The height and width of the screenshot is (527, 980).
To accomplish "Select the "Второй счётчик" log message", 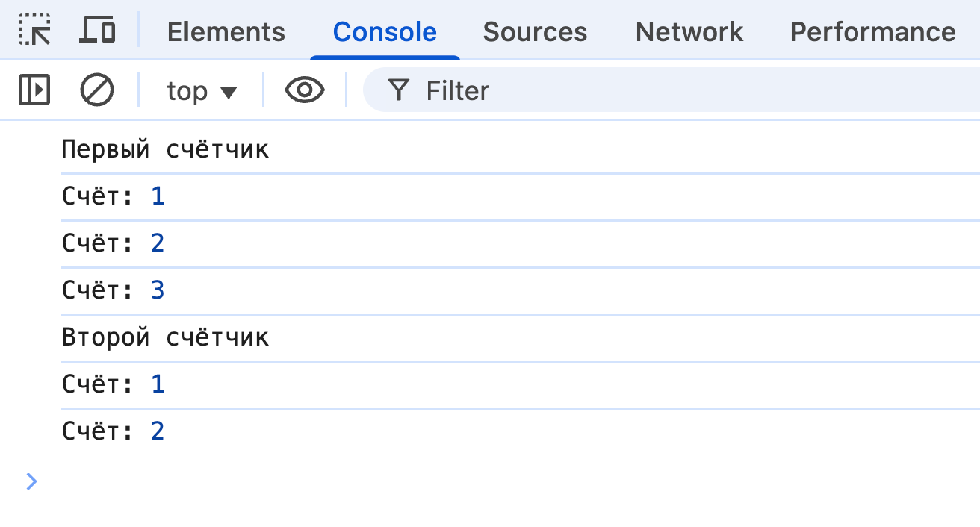I will 165,338.
